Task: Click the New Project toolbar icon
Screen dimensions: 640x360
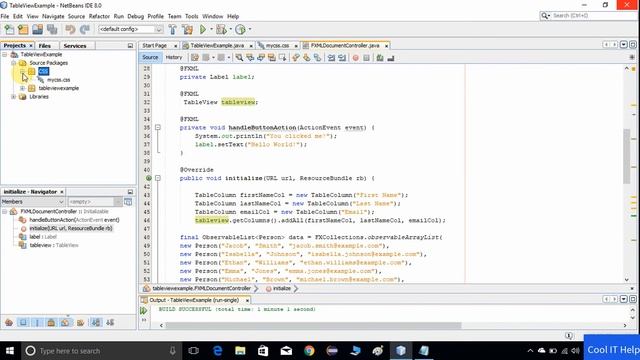Action: pos(23,29)
